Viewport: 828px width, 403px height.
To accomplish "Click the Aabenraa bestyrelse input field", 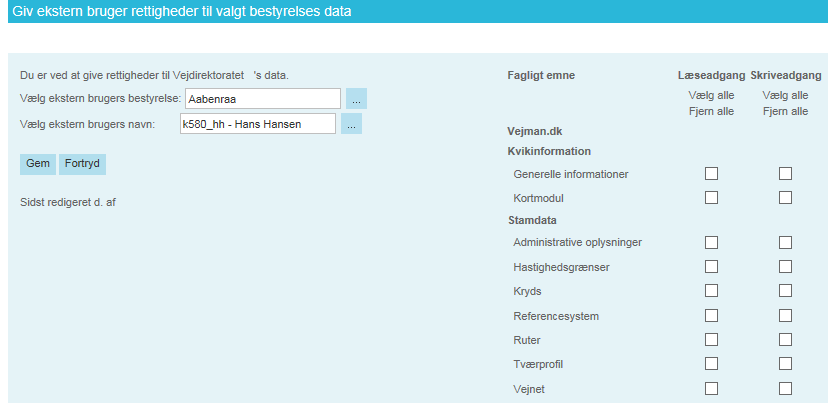I will 262,99.
